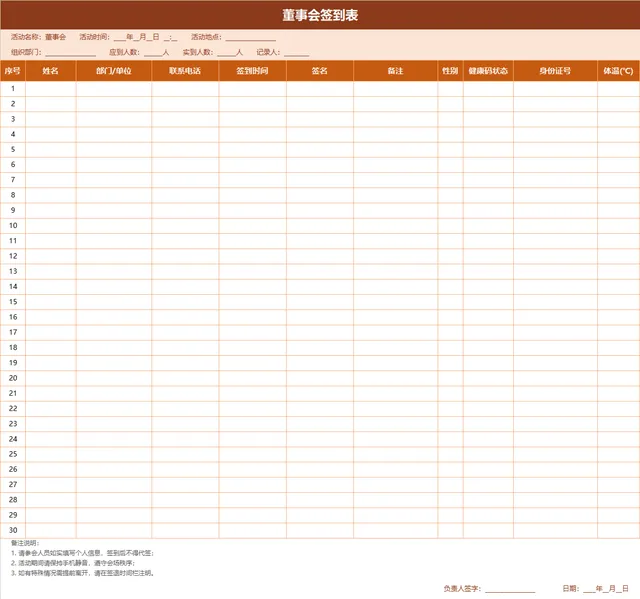Image resolution: width=640 pixels, height=599 pixels.
Task: Select the 体温(℃) column header
Action: (x=618, y=71)
